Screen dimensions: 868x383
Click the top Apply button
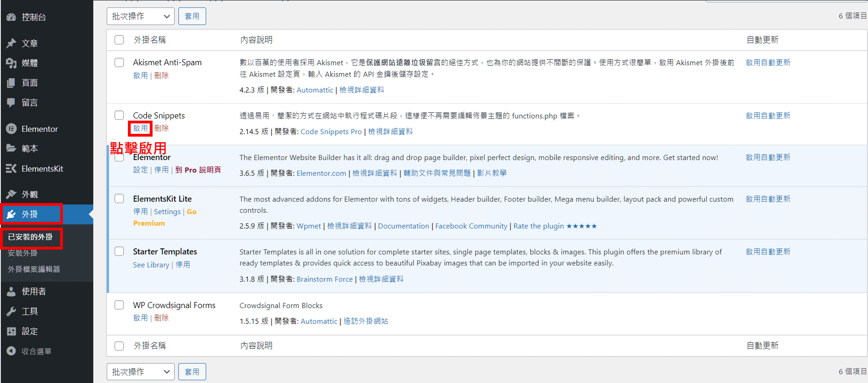coord(192,17)
